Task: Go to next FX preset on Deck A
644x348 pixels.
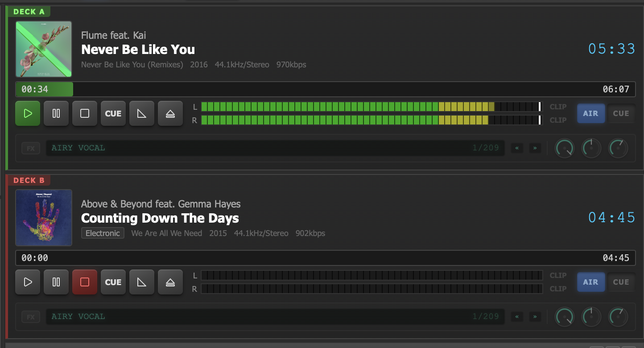Action: (535, 148)
